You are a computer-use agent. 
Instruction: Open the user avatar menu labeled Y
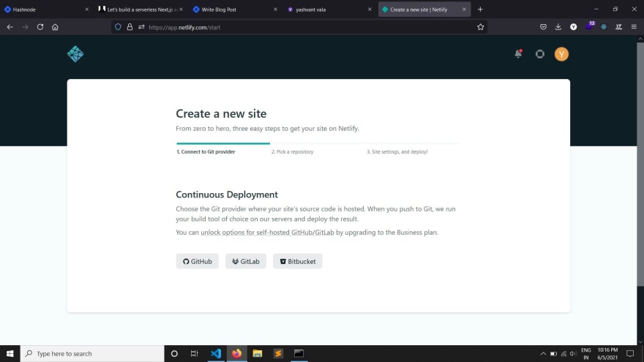pos(561,54)
